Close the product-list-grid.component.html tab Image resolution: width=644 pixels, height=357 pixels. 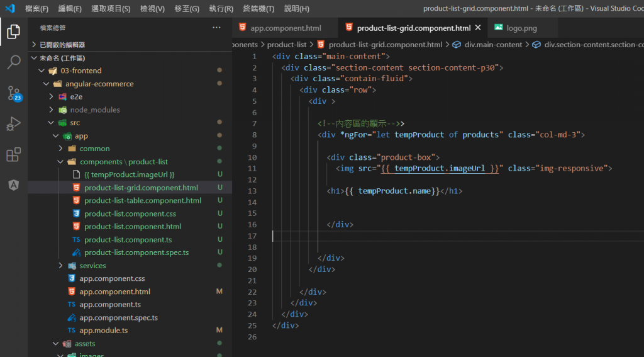click(x=478, y=28)
